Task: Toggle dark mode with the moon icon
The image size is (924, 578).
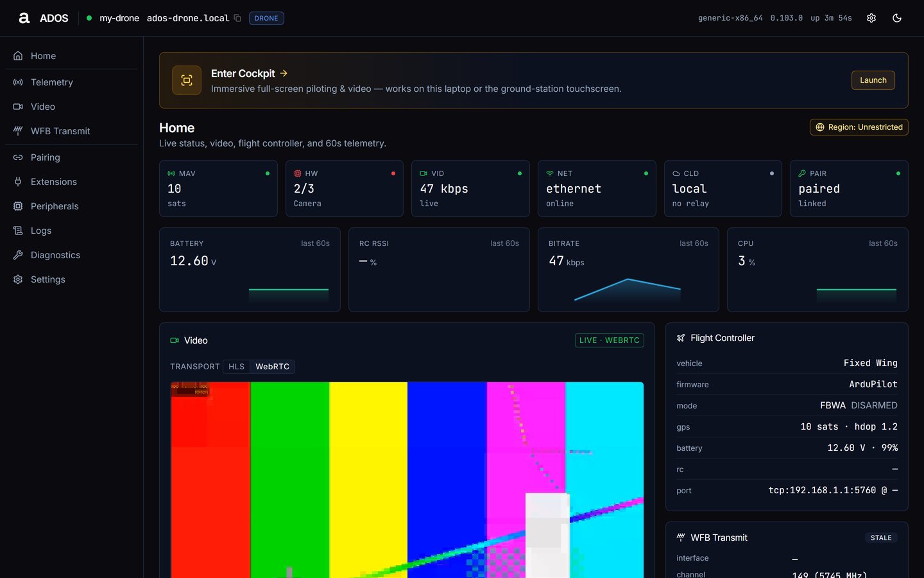Action: point(897,18)
